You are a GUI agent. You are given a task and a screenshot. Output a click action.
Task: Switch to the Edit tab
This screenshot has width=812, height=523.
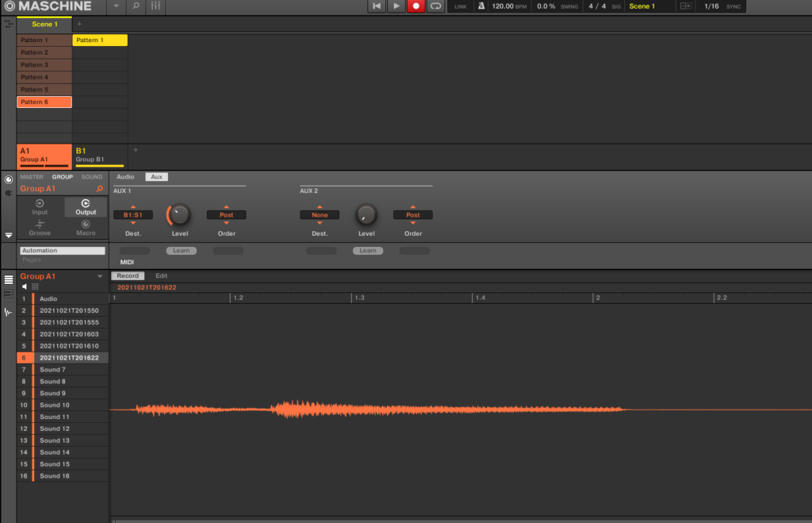(161, 276)
